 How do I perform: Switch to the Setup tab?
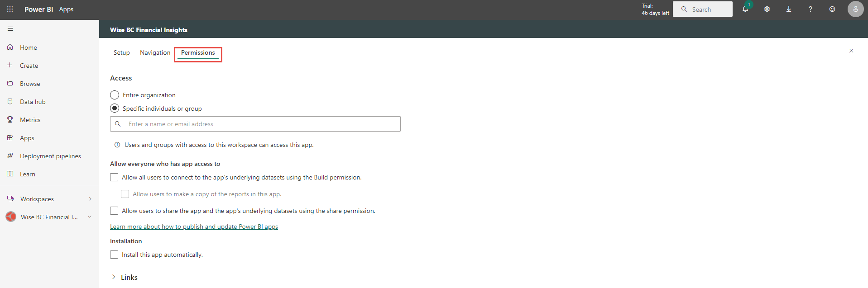[121, 53]
